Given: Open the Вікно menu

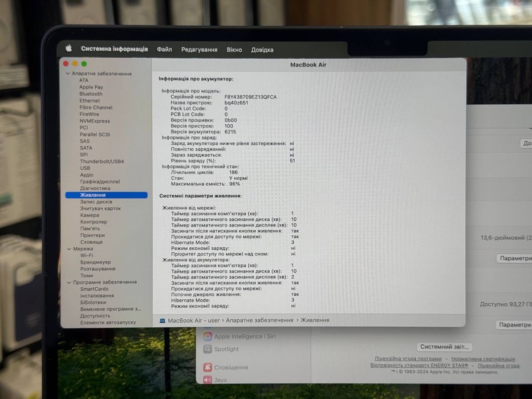Looking at the screenshot, I should click(x=234, y=50).
